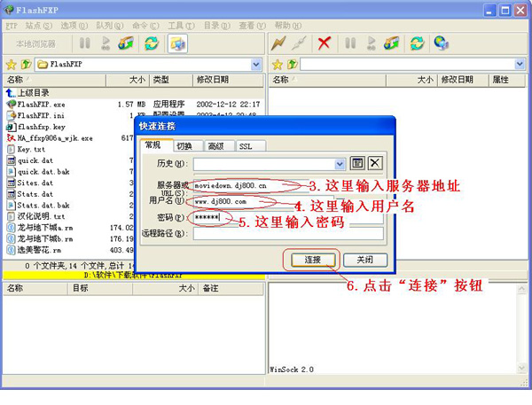This screenshot has width=532, height=405.
Task: Click refresh icon in the local pane toolbar
Action: click(x=152, y=43)
